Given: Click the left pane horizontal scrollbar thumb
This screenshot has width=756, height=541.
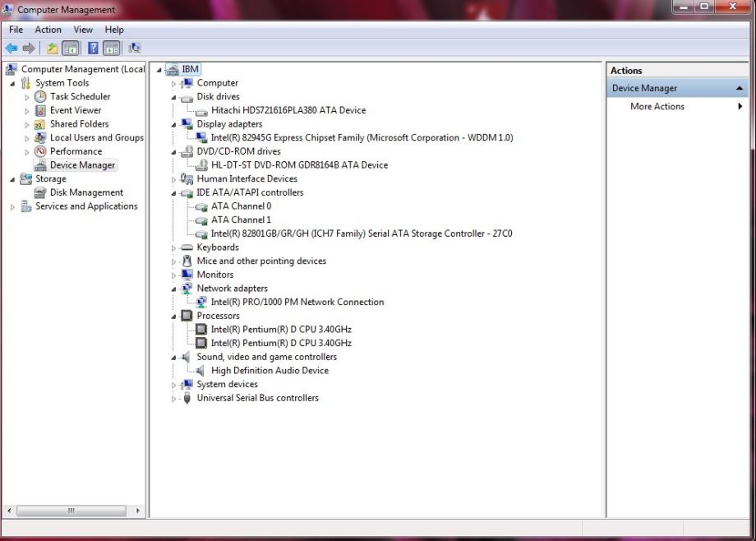Looking at the screenshot, I should click(71, 510).
